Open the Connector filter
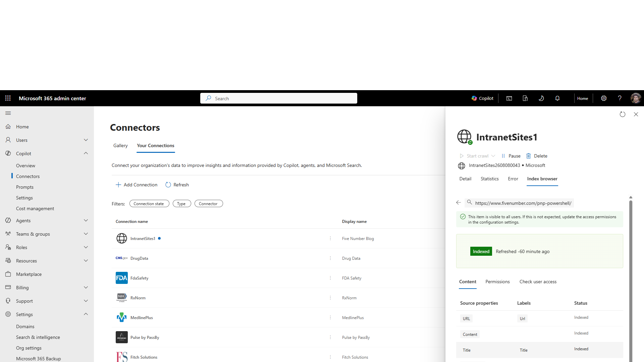Screen dimensions: 644x362 click(x=209, y=203)
